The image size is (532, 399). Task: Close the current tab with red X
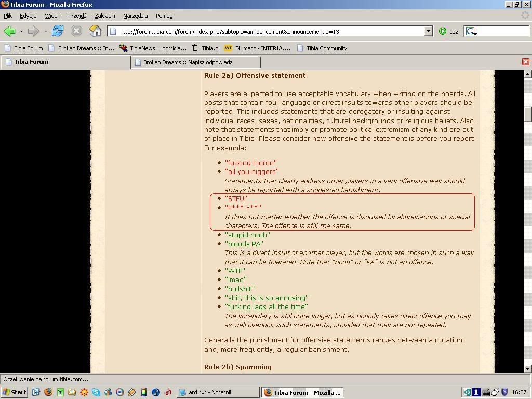click(x=526, y=62)
